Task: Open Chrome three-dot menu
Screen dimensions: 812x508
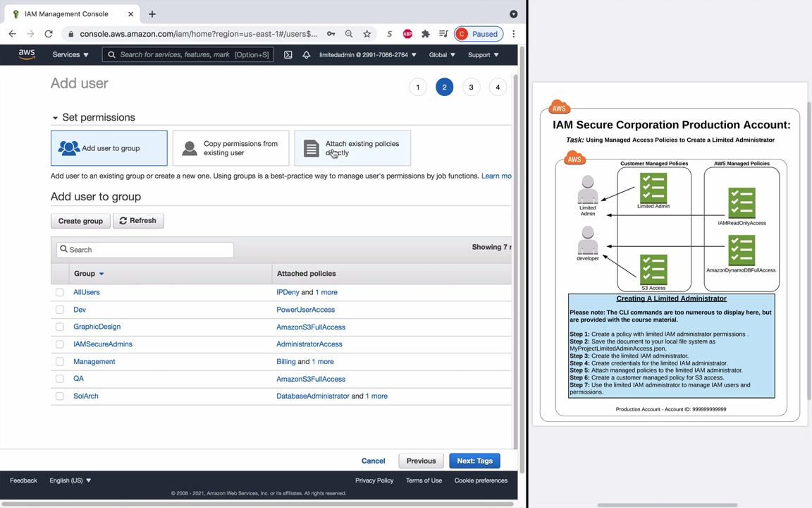Action: click(513, 34)
